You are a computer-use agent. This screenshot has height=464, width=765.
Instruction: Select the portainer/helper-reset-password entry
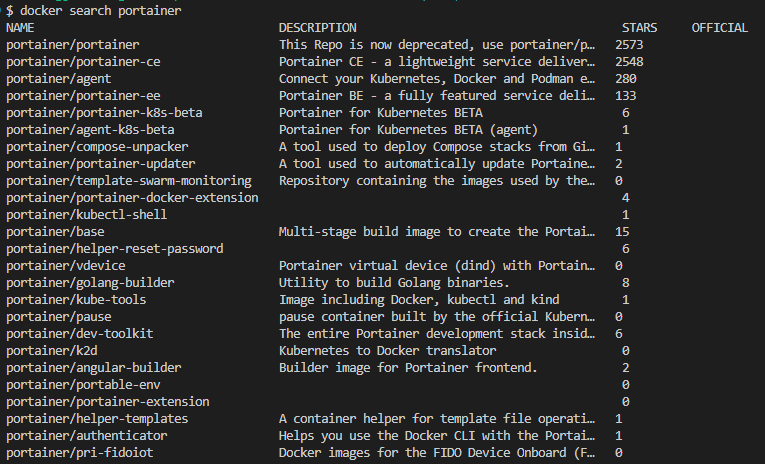114,249
